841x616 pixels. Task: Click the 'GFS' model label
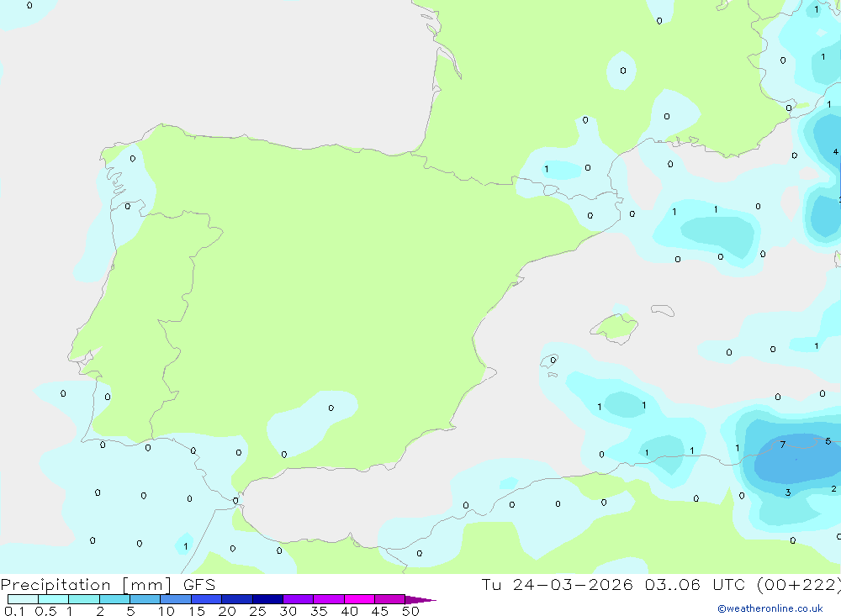point(199,585)
